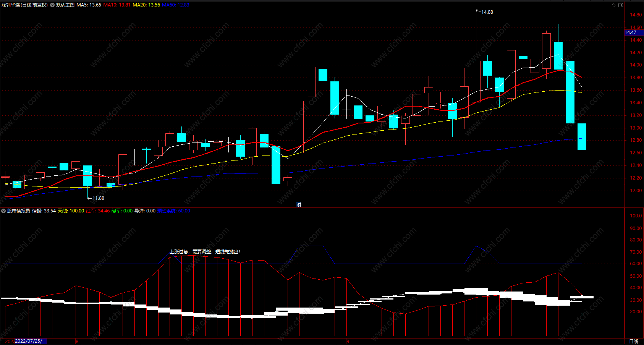
Task: Click the 14.88 high price marker
Action: pyautogui.click(x=487, y=12)
